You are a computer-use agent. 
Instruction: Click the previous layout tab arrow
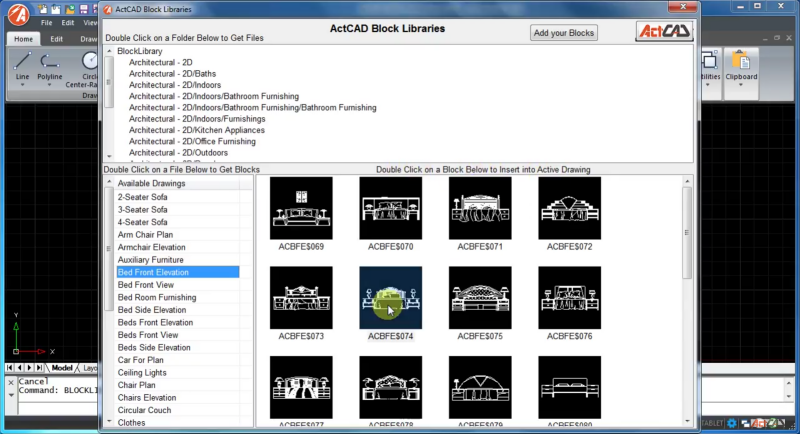19,368
